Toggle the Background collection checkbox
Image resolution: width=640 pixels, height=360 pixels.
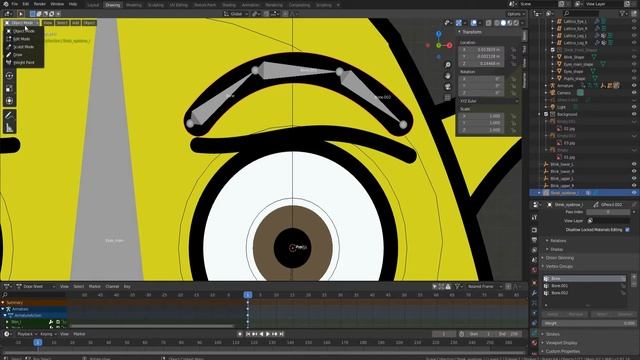pyautogui.click(x=546, y=114)
